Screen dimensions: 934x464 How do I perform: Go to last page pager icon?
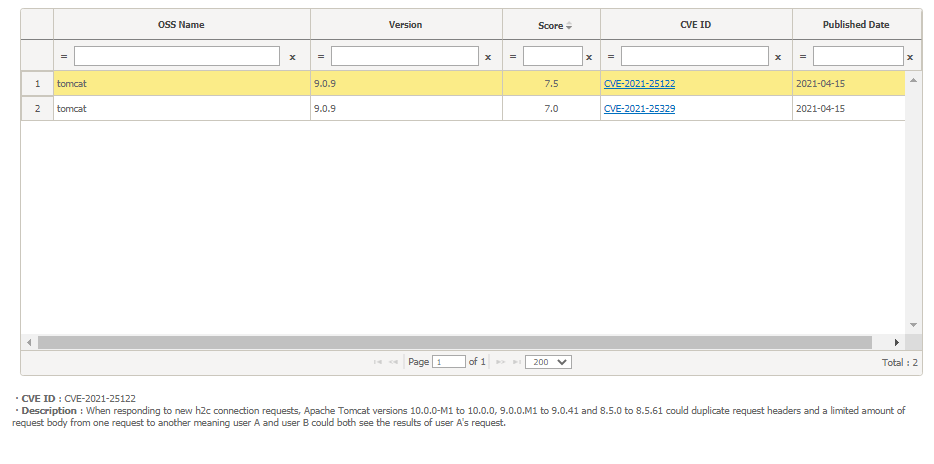pos(516,362)
